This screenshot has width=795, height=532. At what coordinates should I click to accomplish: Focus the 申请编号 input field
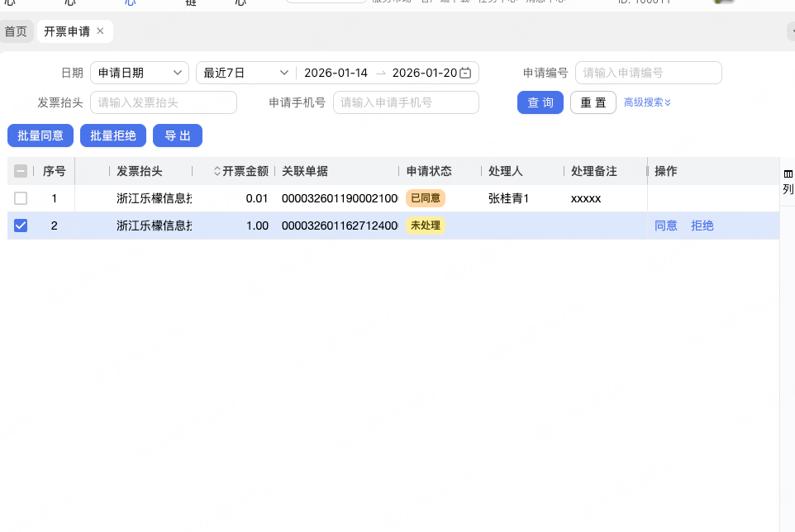[648, 73]
